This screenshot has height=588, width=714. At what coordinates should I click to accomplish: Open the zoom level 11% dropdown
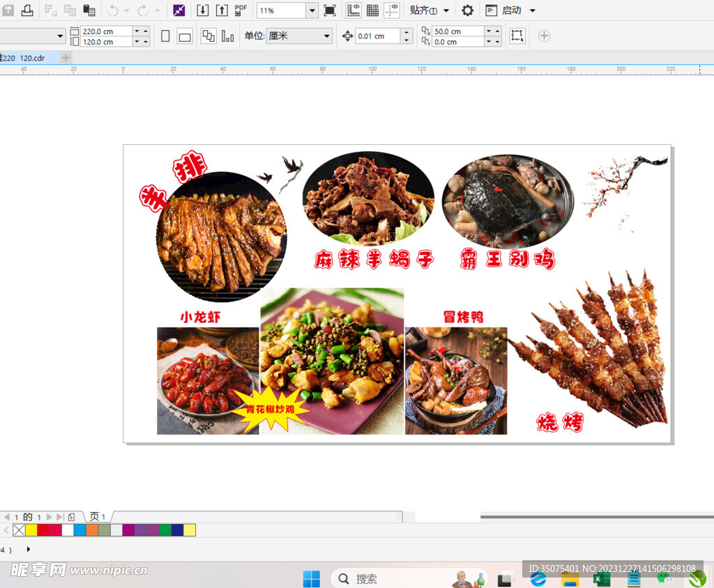[312, 10]
